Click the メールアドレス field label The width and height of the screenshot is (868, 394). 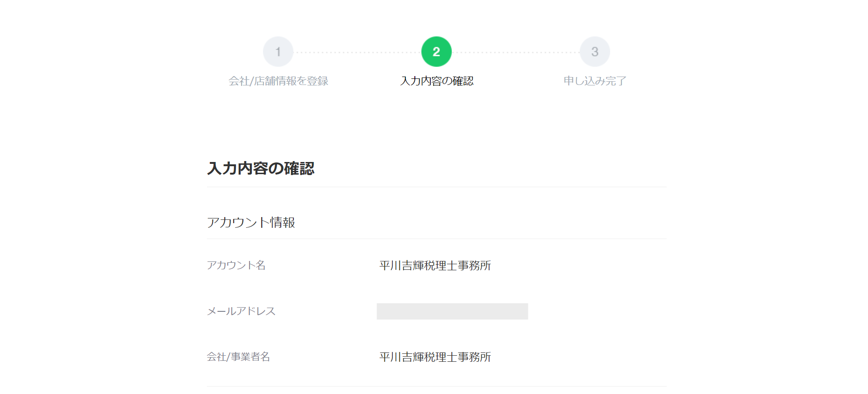pos(241,311)
